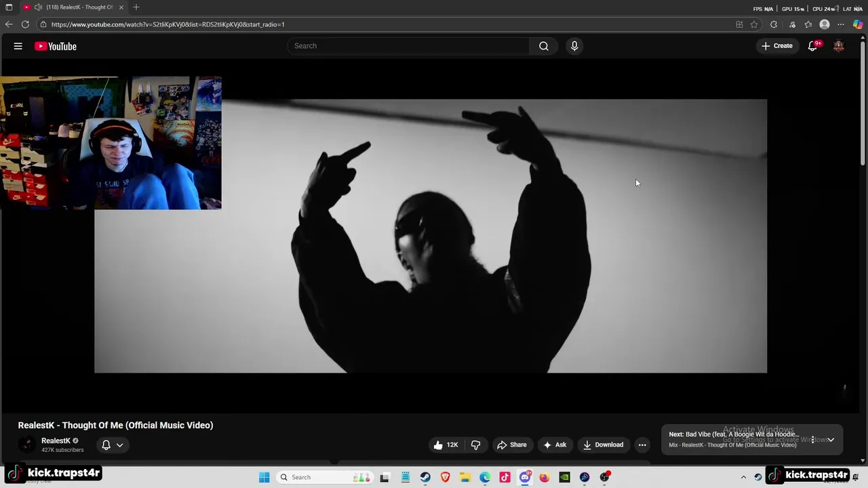Open browser favorites list icon
Screen dimensions: 868x488
click(x=808, y=24)
